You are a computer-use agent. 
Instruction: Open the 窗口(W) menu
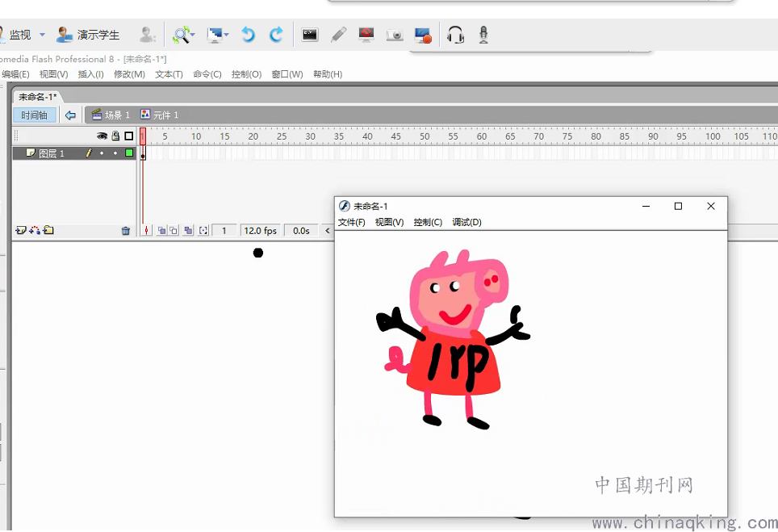pyautogui.click(x=287, y=74)
